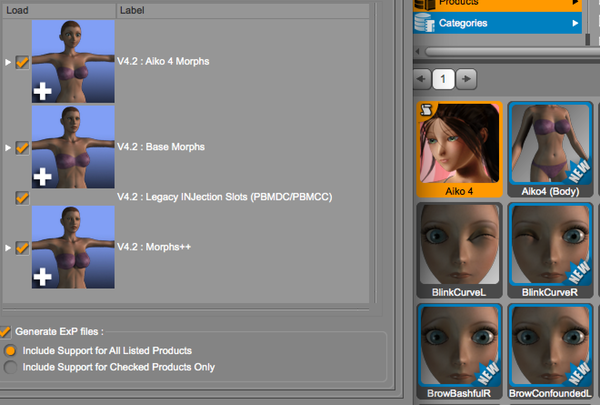Image resolution: width=600 pixels, height=405 pixels.
Task: Expand the V4.2 : Base Morphs row
Action: (x=8, y=148)
